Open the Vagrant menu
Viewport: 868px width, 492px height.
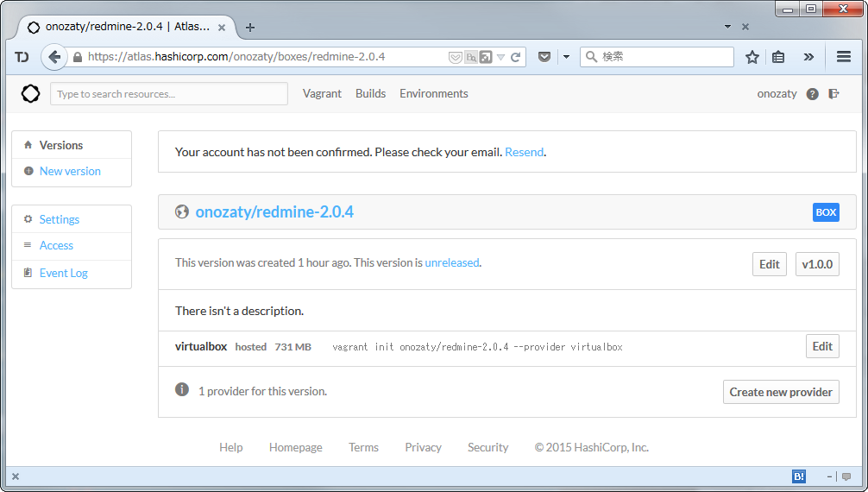(x=322, y=93)
